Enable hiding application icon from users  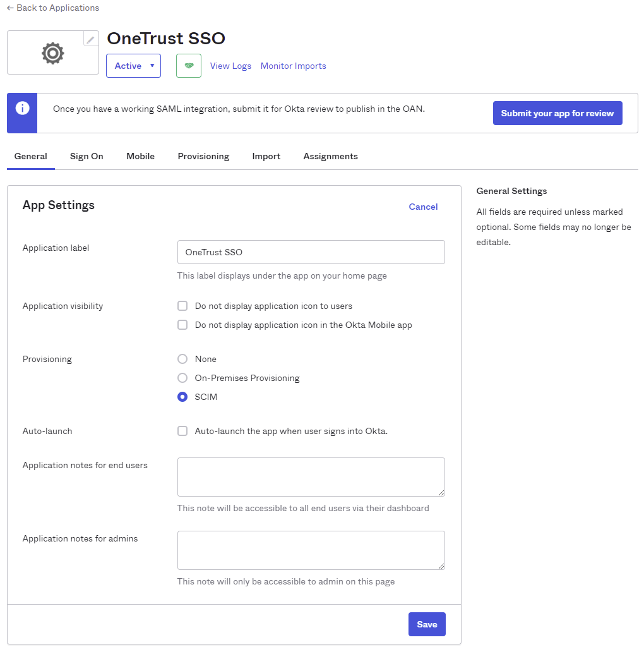[182, 306]
